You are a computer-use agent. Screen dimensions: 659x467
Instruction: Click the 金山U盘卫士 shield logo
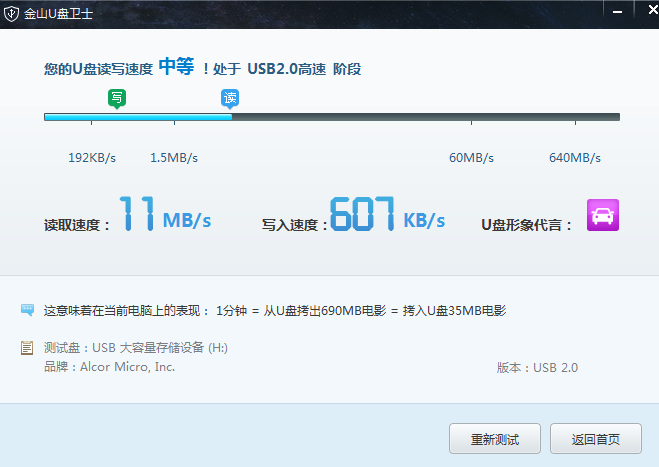point(11,13)
